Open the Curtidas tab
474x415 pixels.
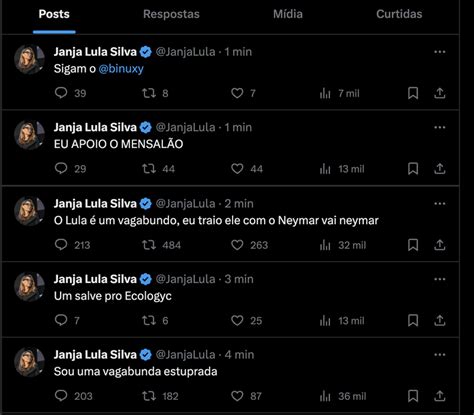pos(399,14)
